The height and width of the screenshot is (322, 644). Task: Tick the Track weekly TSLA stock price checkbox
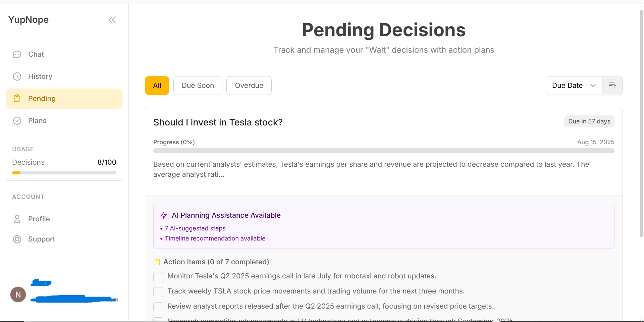point(158,292)
